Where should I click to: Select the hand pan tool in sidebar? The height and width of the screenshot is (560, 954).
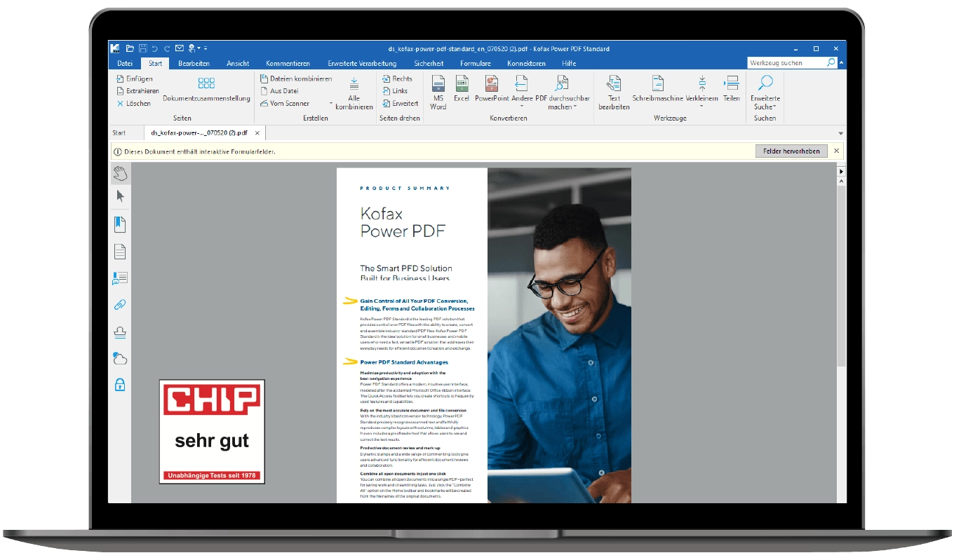click(x=120, y=174)
